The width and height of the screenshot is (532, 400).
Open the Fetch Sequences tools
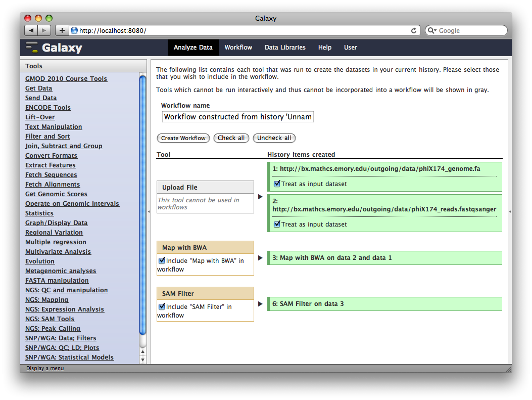(51, 174)
